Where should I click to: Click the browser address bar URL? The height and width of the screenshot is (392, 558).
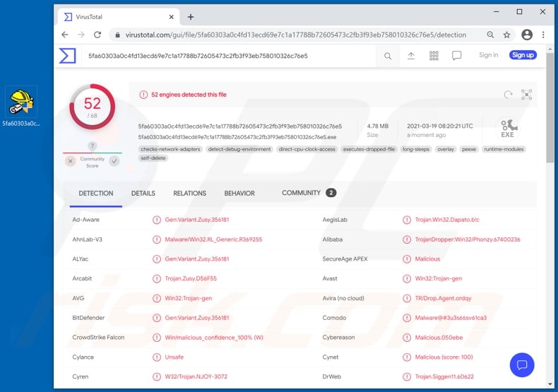(x=295, y=35)
